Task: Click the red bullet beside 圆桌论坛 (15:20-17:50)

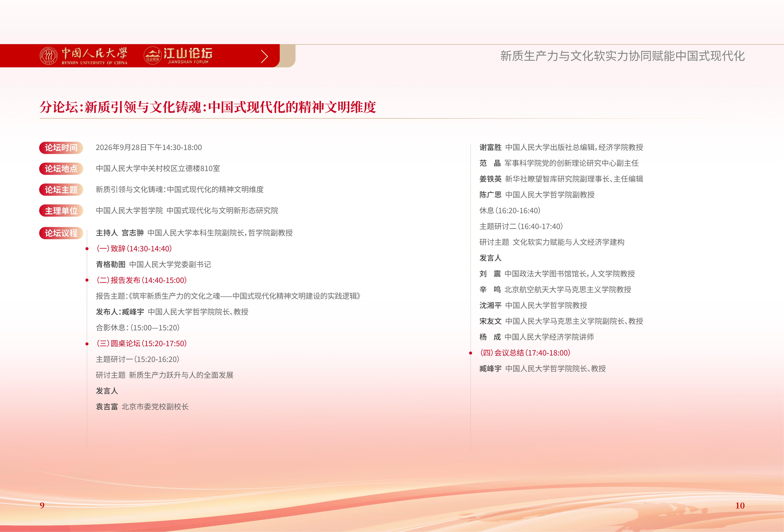Action: point(87,344)
